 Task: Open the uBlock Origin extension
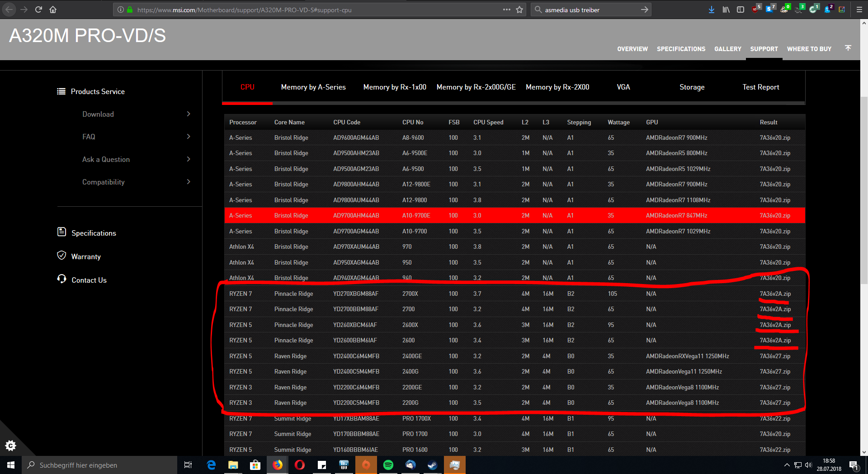[756, 9]
